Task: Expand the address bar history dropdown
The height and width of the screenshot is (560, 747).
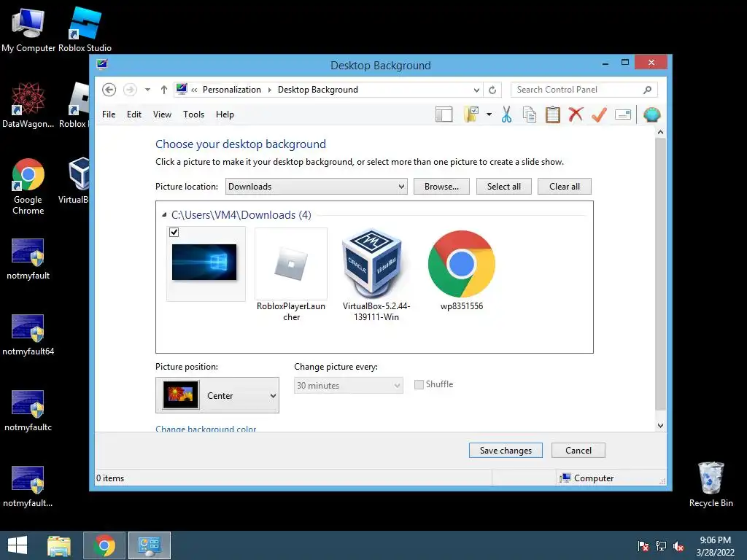Action: [x=476, y=90]
